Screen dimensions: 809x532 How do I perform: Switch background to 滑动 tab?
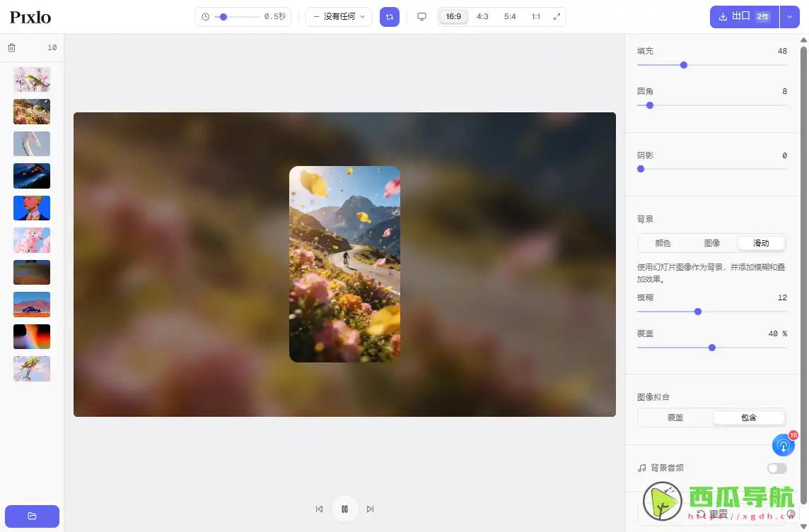click(761, 243)
